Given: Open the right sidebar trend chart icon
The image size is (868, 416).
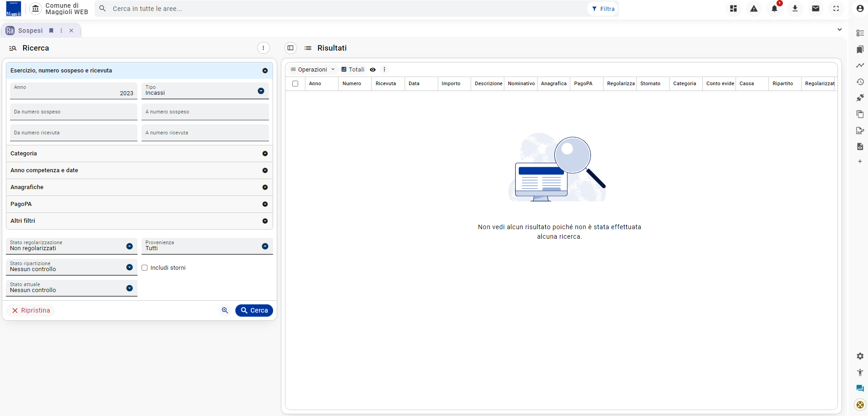Looking at the screenshot, I should (860, 66).
